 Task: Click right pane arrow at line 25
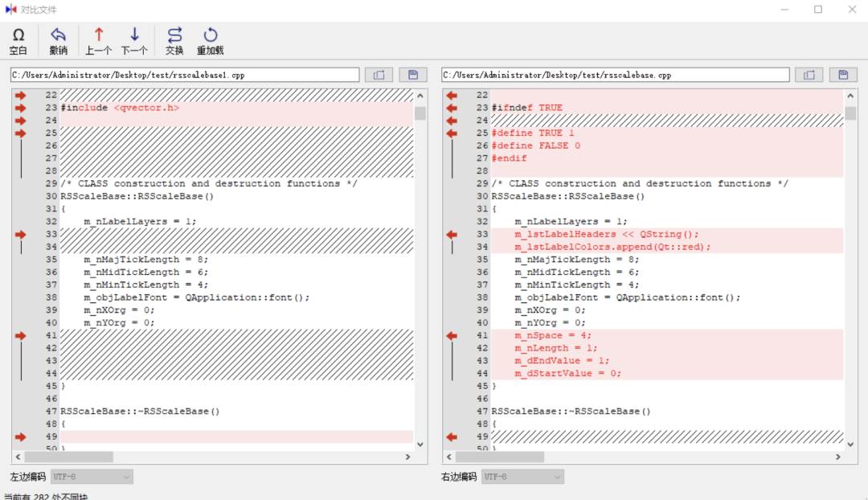click(x=452, y=133)
